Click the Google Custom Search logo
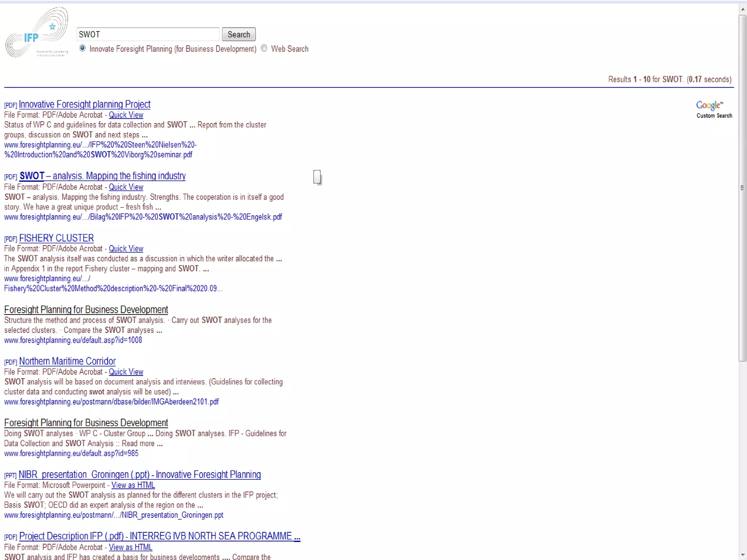The width and height of the screenshot is (747, 560). coord(713,109)
